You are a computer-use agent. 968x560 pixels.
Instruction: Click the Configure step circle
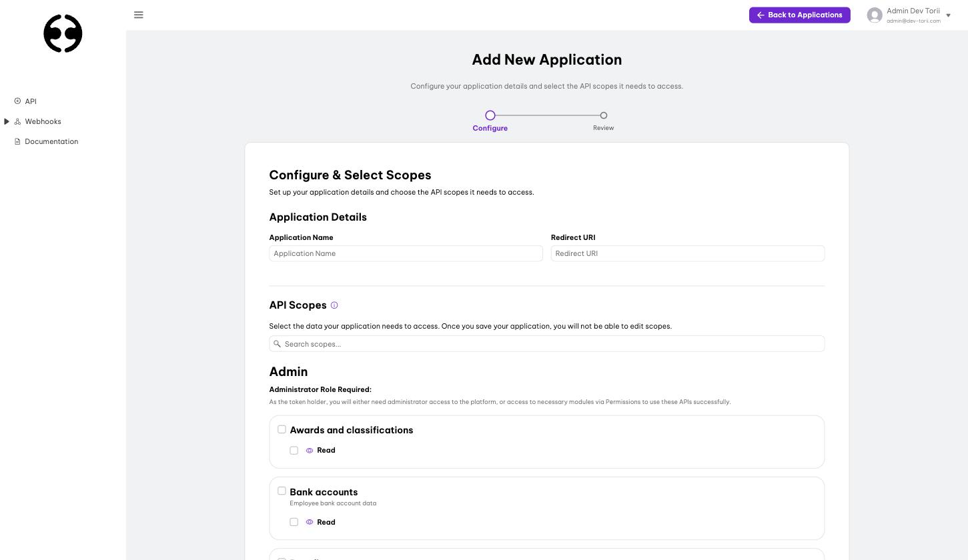tap(490, 115)
